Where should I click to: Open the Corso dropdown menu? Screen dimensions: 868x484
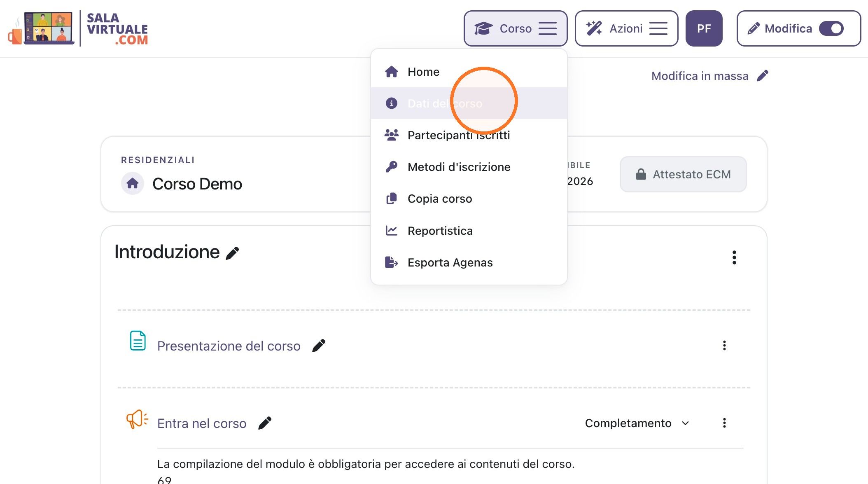515,28
